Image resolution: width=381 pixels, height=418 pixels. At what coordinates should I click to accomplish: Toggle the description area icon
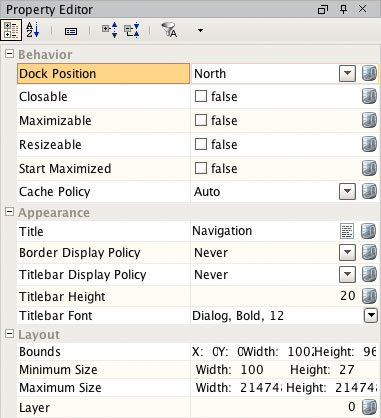coord(71,31)
